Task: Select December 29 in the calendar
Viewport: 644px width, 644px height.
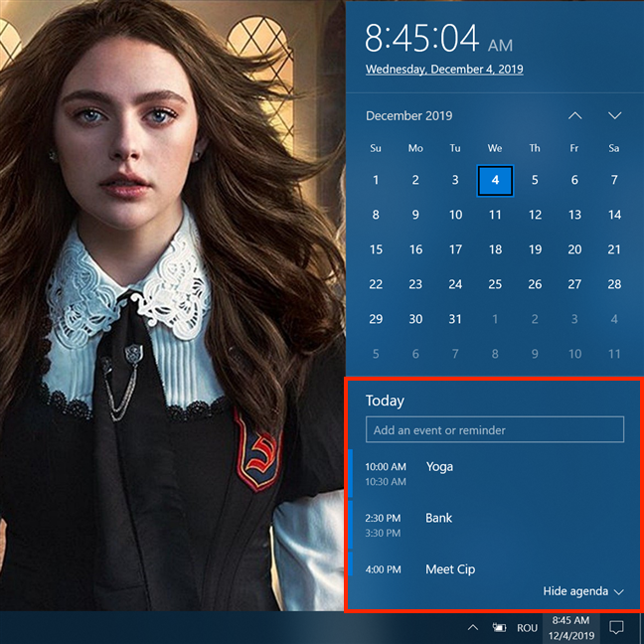Action: coord(376,319)
